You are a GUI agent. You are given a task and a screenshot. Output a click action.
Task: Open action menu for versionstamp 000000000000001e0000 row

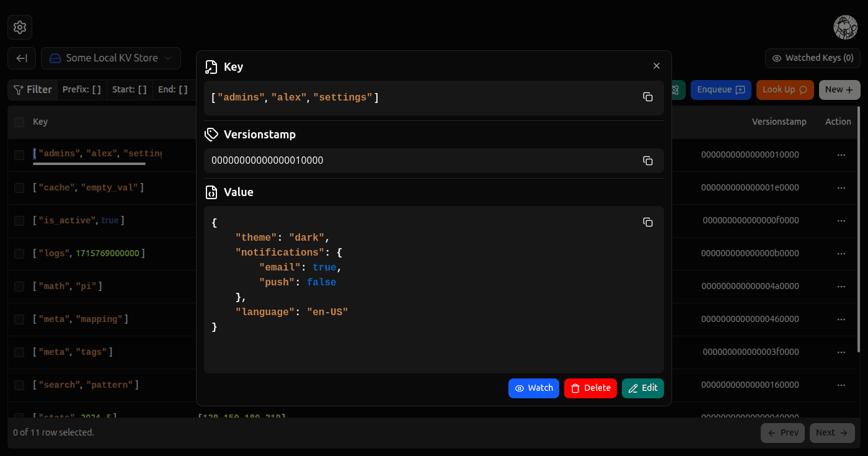[x=841, y=188]
